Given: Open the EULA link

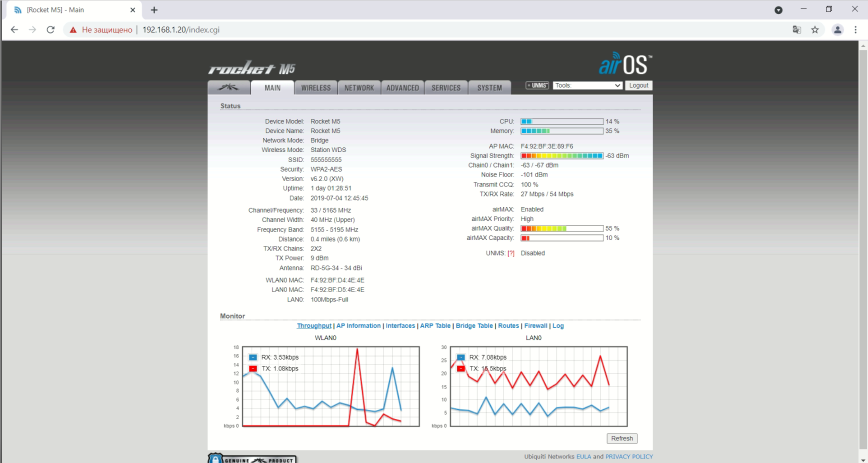Looking at the screenshot, I should (x=583, y=456).
